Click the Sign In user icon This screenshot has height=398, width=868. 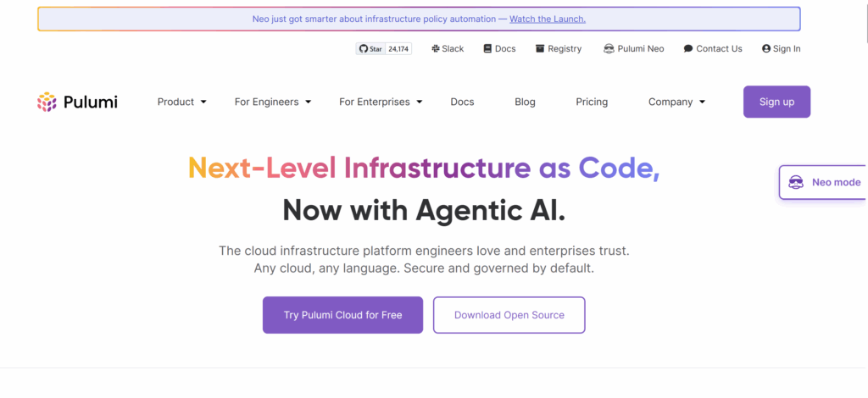[766, 49]
